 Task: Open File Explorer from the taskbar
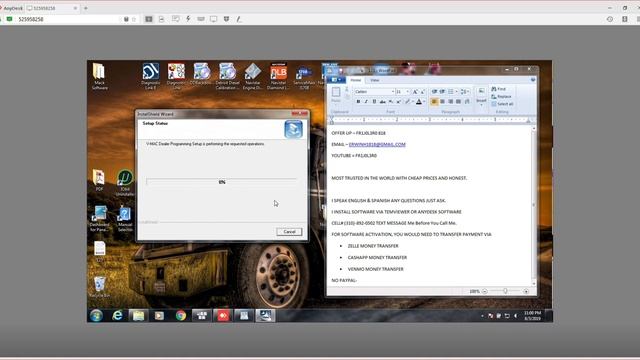pyautogui.click(x=138, y=316)
